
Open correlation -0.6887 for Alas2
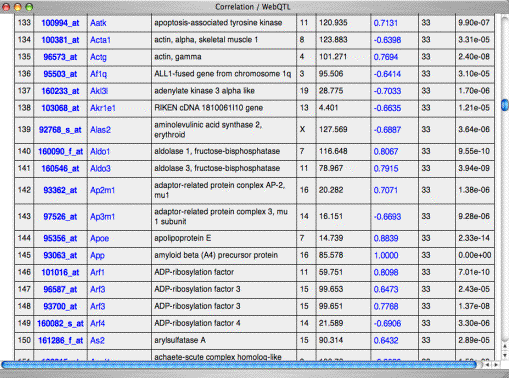click(387, 130)
